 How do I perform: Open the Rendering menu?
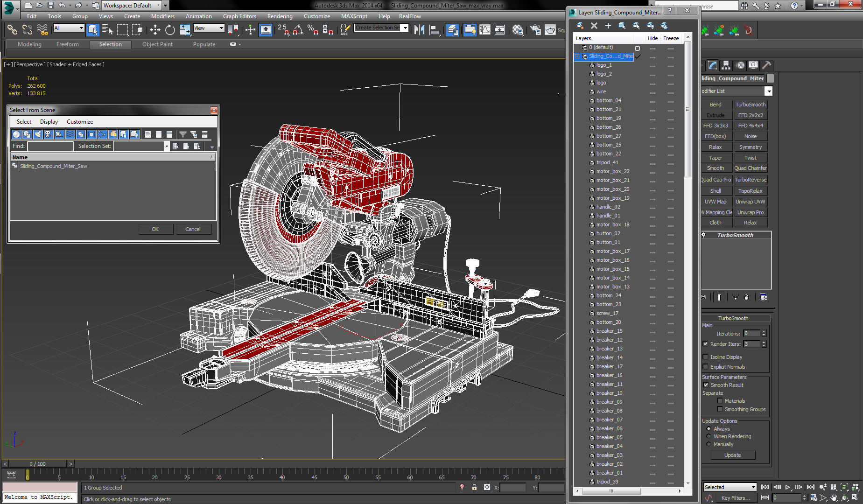(x=280, y=16)
